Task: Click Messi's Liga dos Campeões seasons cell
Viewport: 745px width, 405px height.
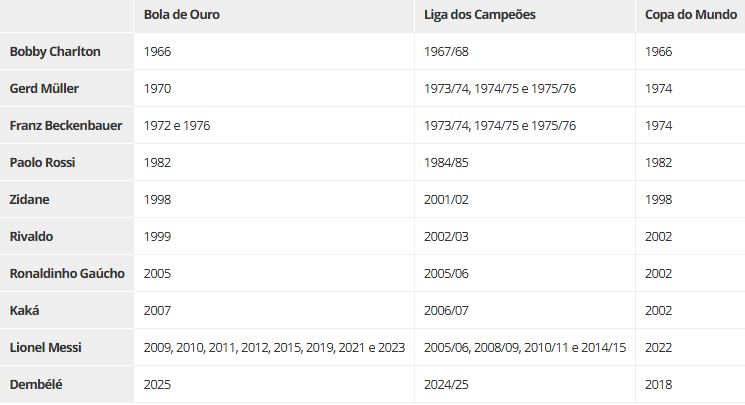Action: (x=525, y=347)
